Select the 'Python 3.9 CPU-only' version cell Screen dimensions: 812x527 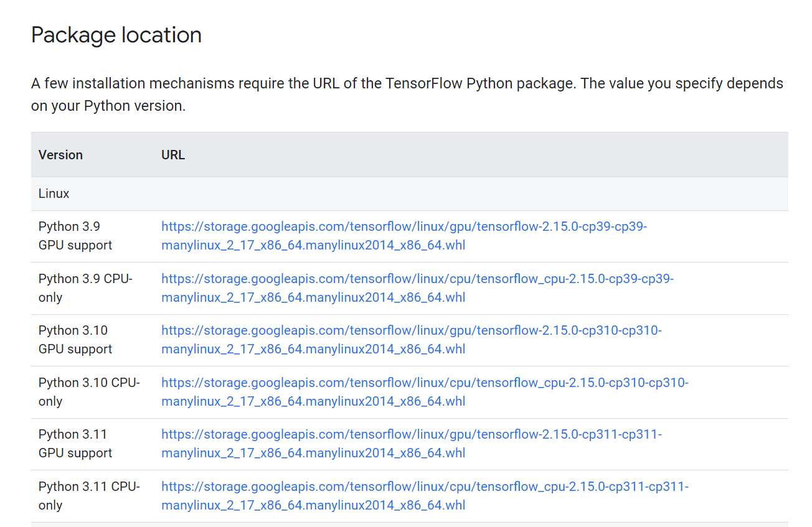(85, 288)
